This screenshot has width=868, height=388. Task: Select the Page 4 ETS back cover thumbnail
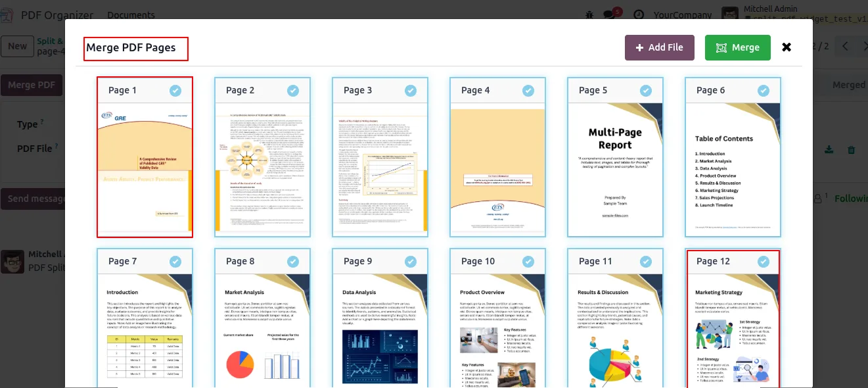[x=498, y=170]
